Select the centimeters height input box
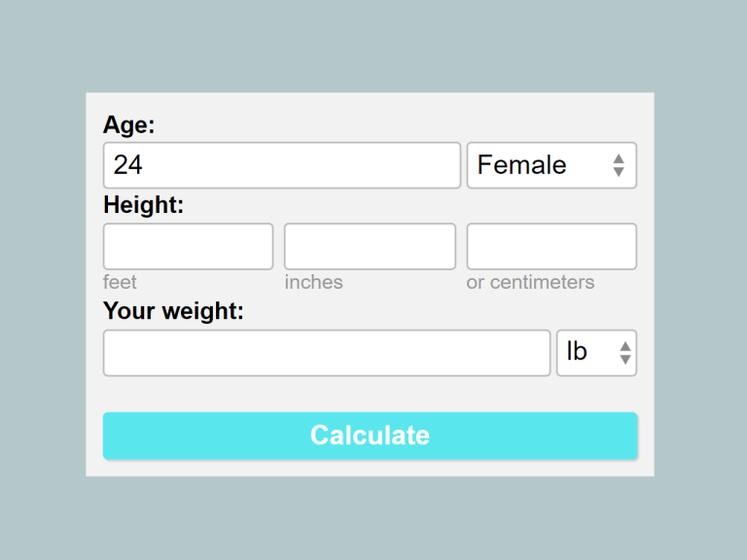This screenshot has width=747, height=560. tap(551, 246)
